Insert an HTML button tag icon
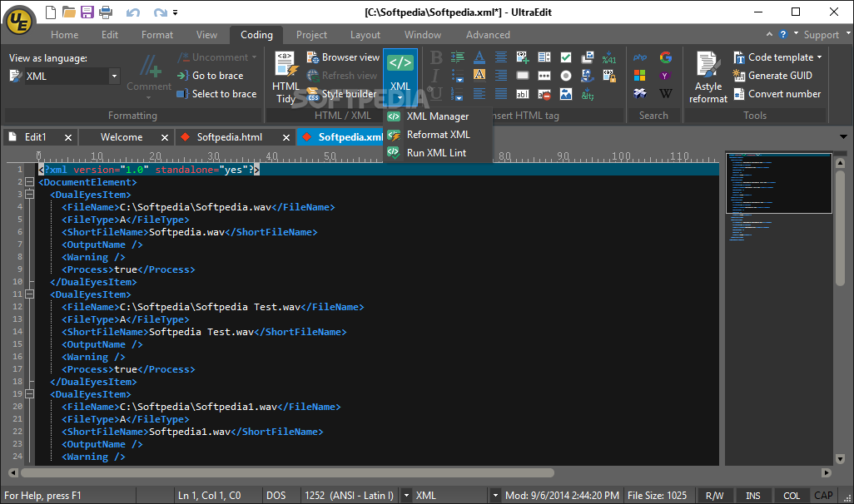Image resolution: width=854 pixels, height=504 pixels. [x=523, y=76]
